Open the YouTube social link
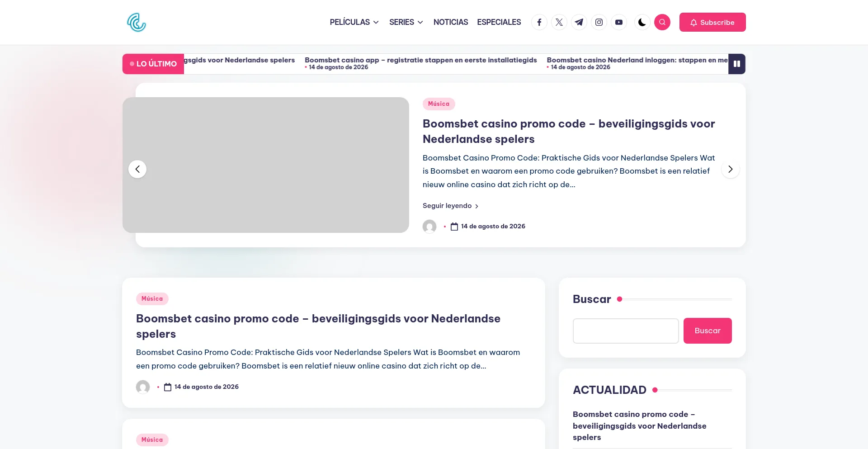Viewport: 868px width, 449px height. point(619,22)
